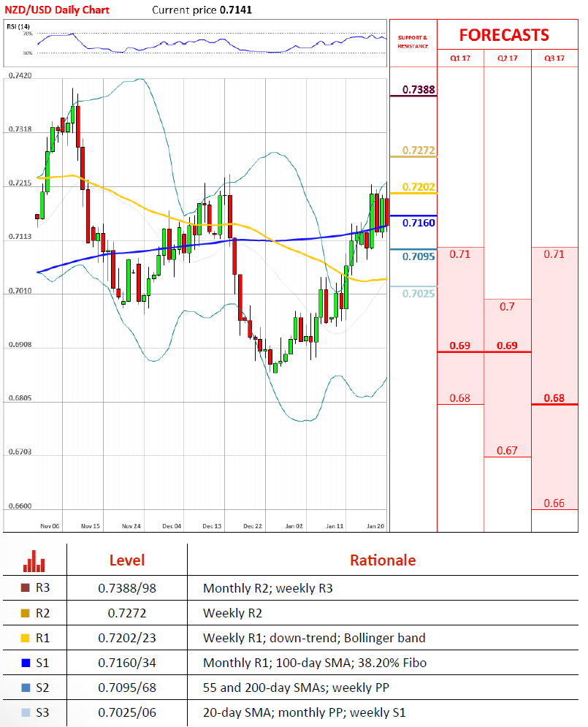Click the Nov 15 date axis label

coord(91,526)
